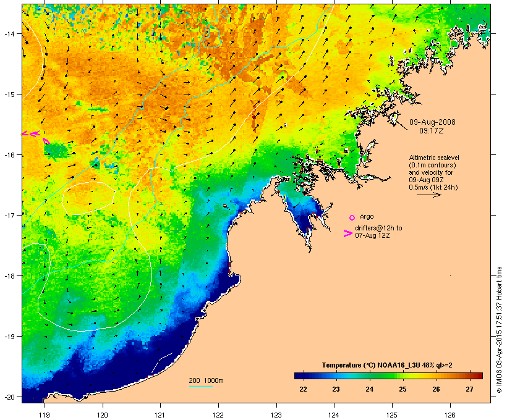
Task: Click colorbar tick label 24
Action: pos(370,389)
